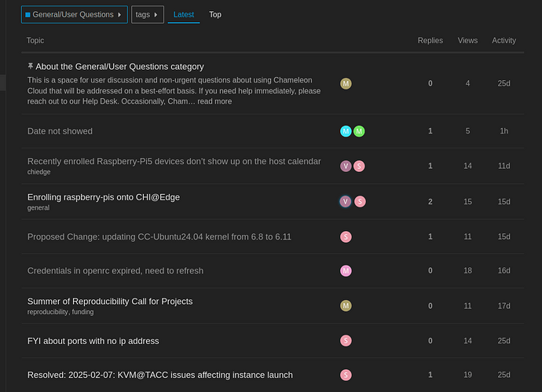Click 16d activity on Credentials topic
The image size is (542, 392).
pos(504,271)
